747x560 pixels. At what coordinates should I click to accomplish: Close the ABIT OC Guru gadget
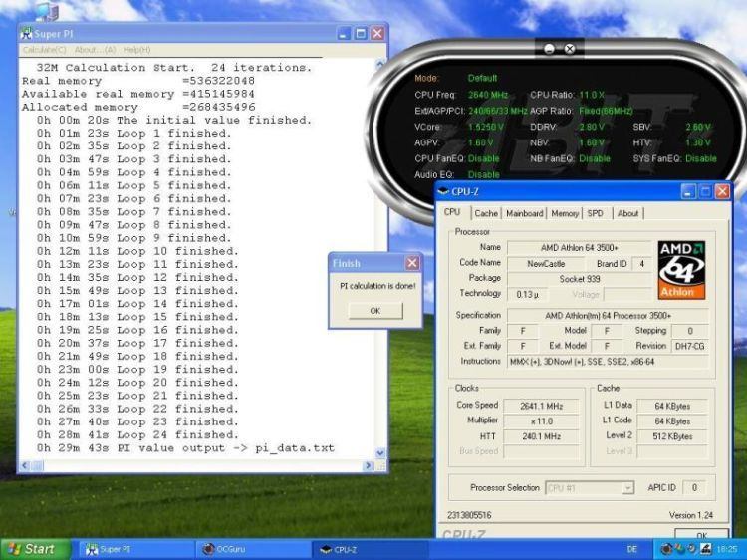point(570,49)
